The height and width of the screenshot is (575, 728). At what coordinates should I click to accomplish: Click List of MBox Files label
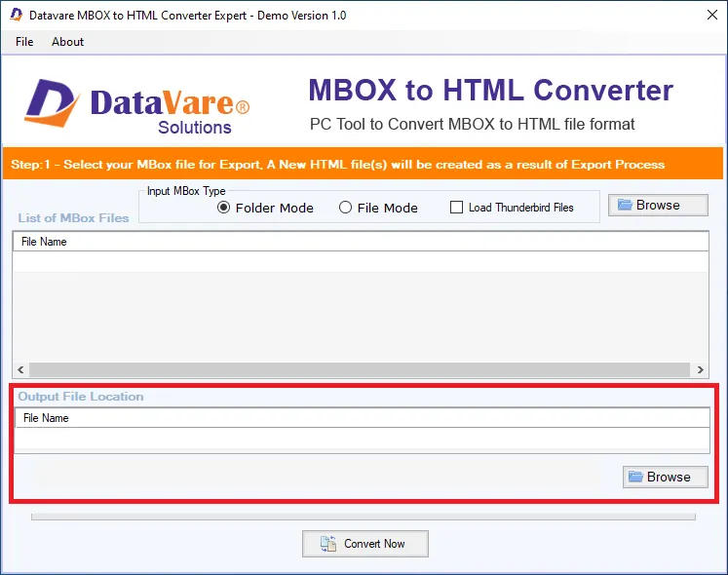73,218
